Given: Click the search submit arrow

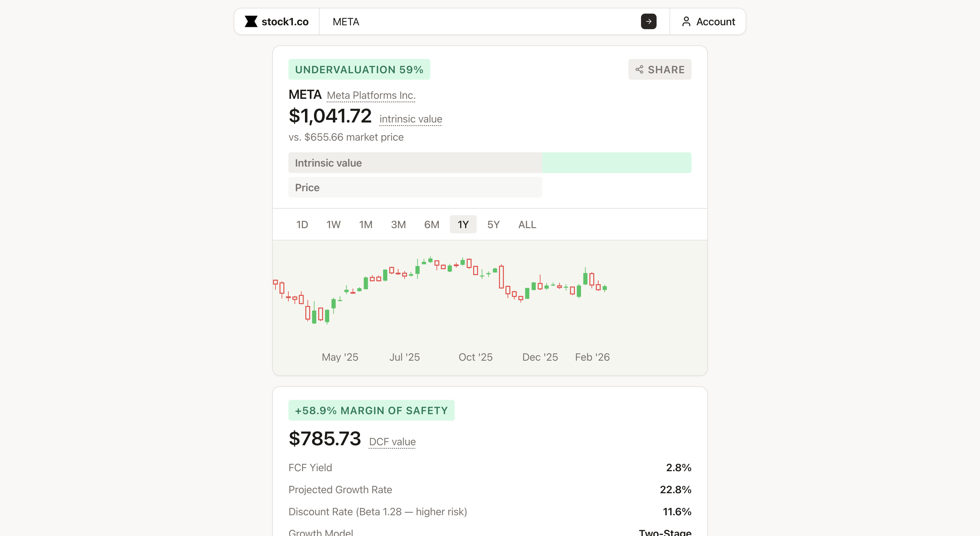Looking at the screenshot, I should click(648, 21).
